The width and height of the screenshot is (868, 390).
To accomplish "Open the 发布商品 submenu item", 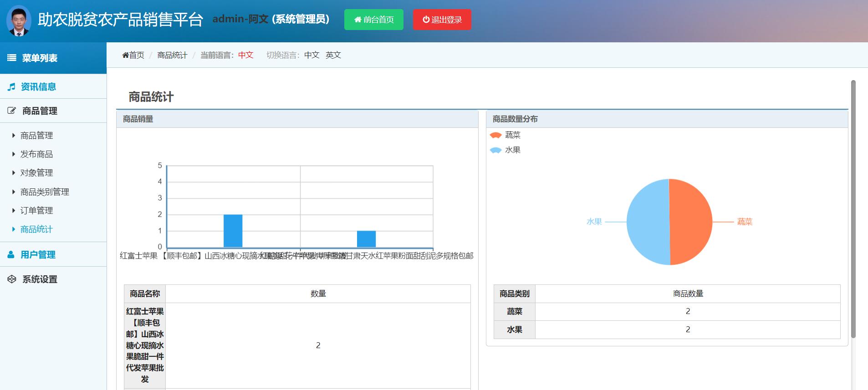I will click(x=36, y=154).
